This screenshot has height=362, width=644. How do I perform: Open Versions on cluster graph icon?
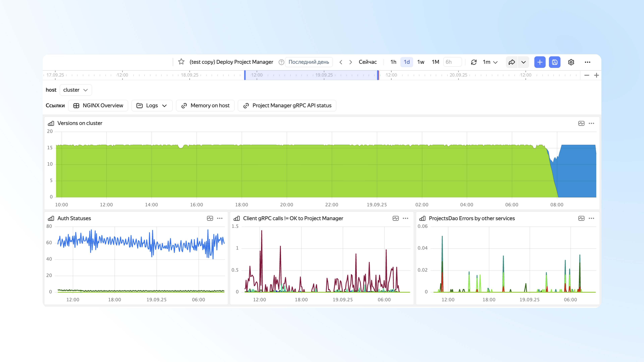pos(581,123)
